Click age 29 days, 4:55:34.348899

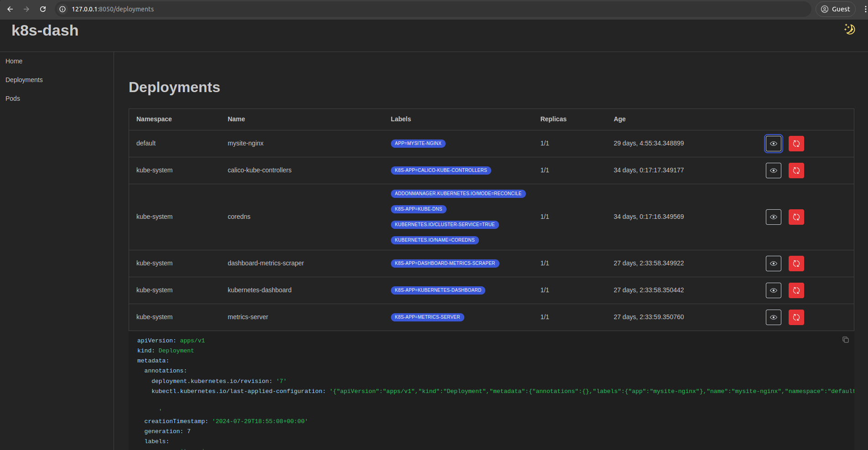[x=649, y=143]
